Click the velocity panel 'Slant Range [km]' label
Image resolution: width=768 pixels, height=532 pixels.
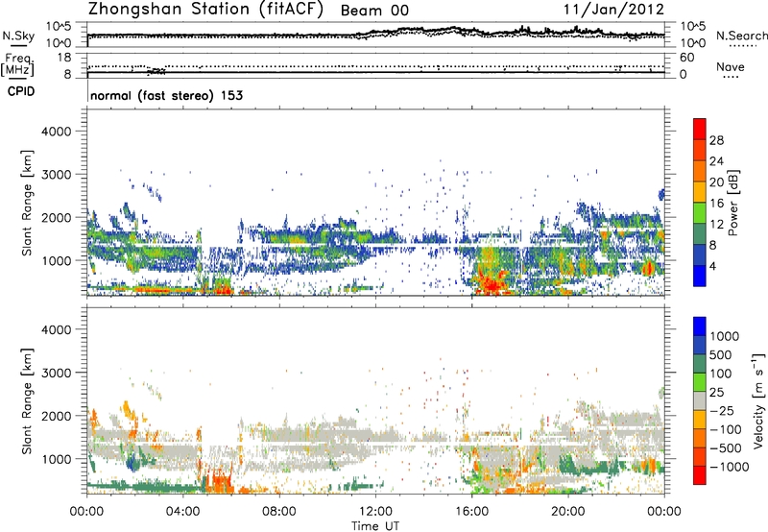pyautogui.click(x=27, y=400)
